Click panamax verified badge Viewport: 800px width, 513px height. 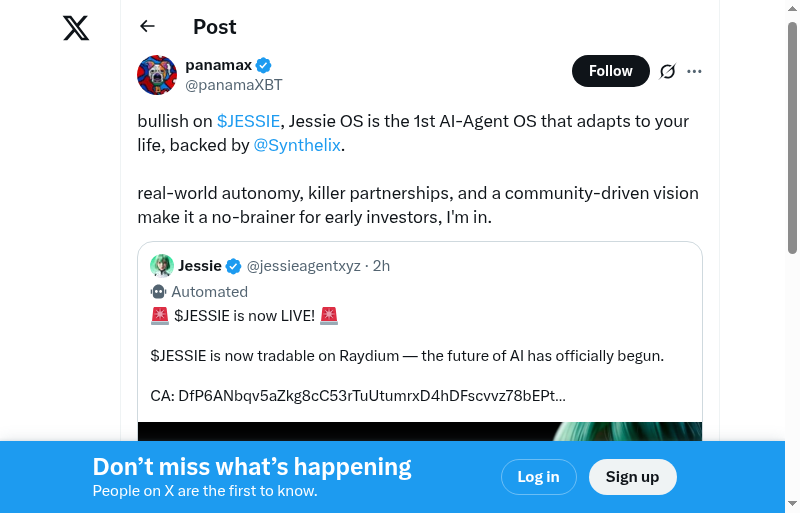pyautogui.click(x=264, y=65)
